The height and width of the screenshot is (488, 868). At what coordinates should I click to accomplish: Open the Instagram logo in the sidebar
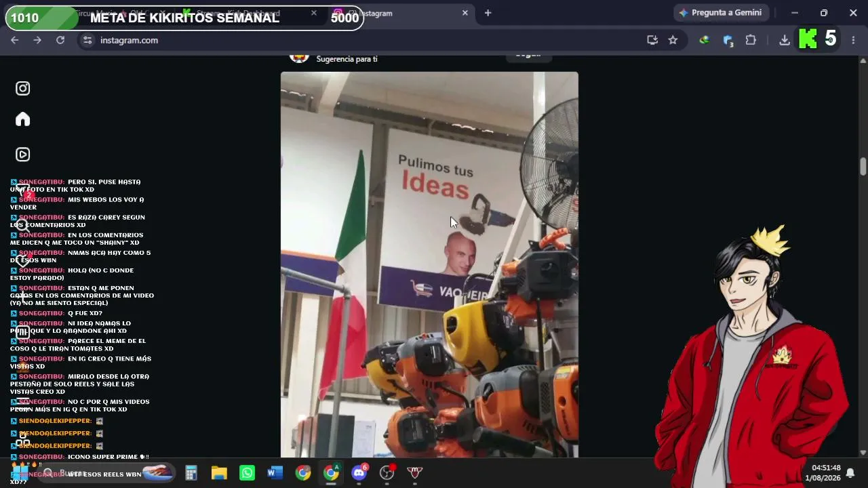click(x=23, y=88)
